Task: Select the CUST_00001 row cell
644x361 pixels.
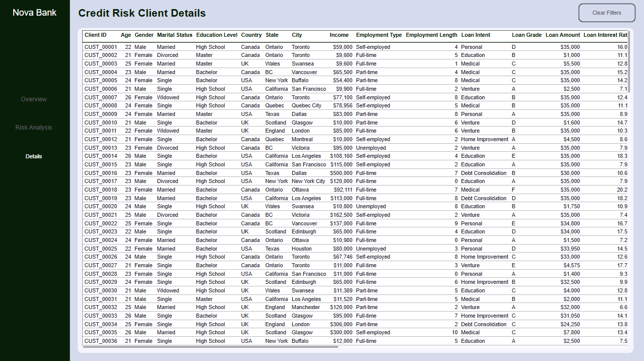Action: 101,47
